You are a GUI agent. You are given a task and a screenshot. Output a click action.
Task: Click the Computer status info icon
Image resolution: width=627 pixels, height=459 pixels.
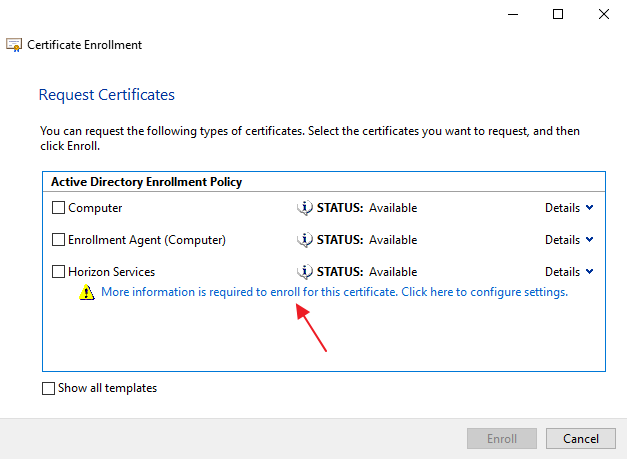(305, 208)
